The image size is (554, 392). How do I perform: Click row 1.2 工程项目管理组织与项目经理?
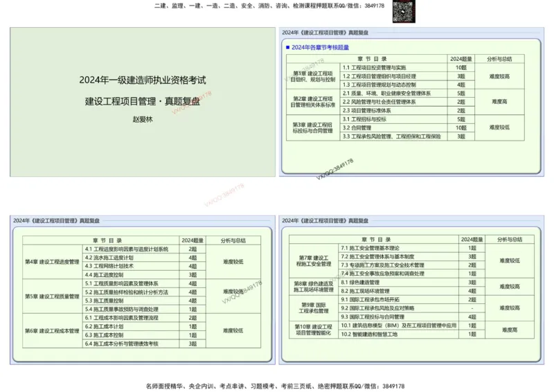click(x=393, y=76)
